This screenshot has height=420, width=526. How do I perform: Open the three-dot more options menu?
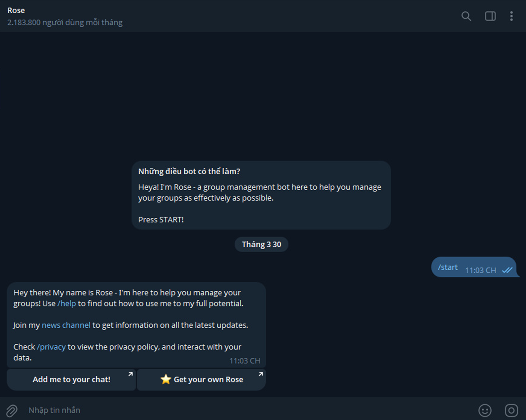coord(511,16)
